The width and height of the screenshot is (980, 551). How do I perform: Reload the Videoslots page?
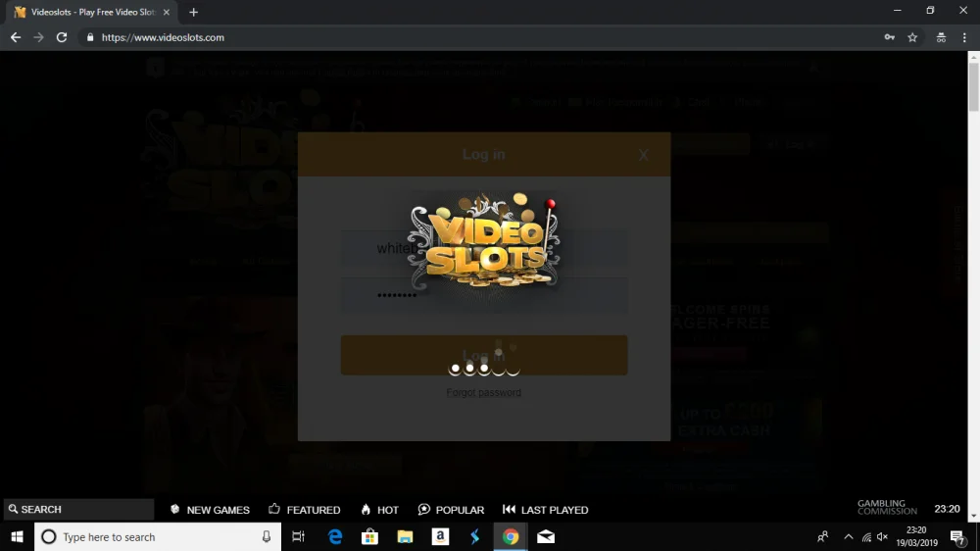61,37
